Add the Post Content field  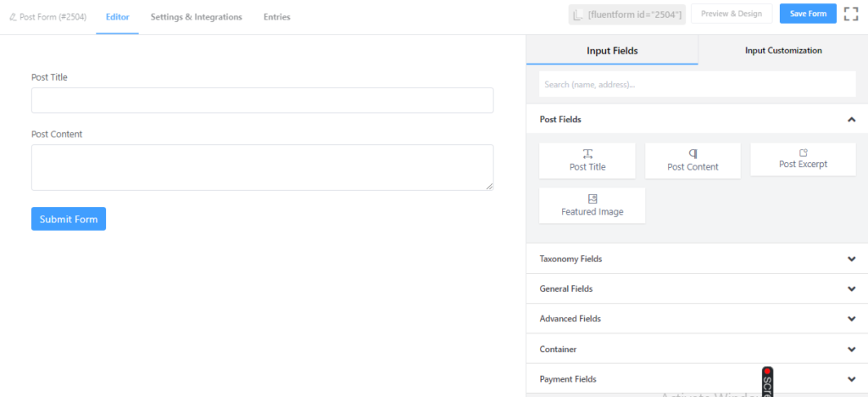coord(693,160)
